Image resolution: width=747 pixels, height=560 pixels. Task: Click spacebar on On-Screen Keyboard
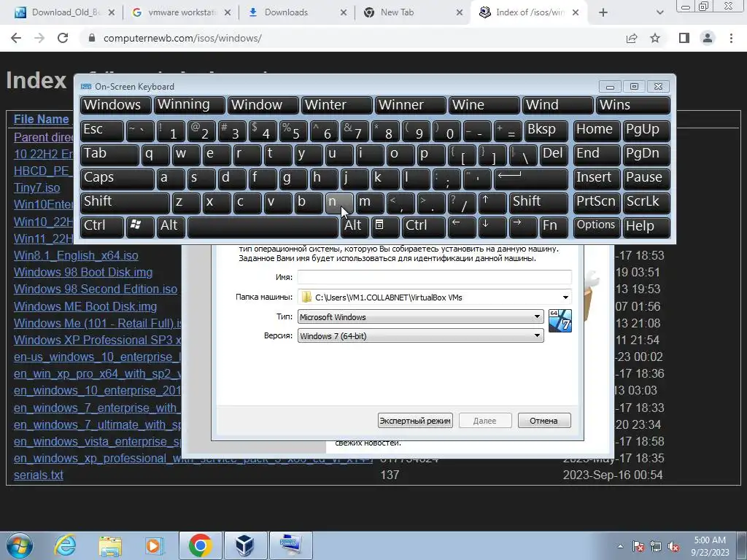263,227
